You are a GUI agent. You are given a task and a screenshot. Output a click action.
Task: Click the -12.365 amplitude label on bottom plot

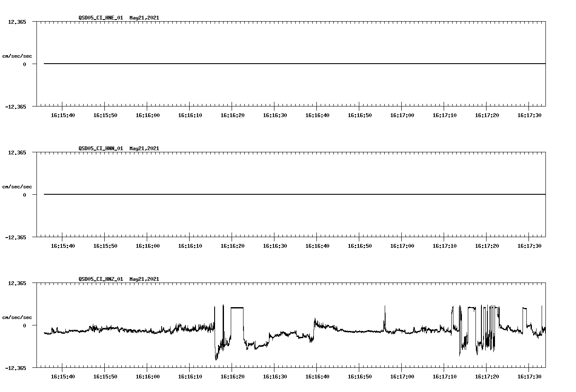[x=16, y=369]
